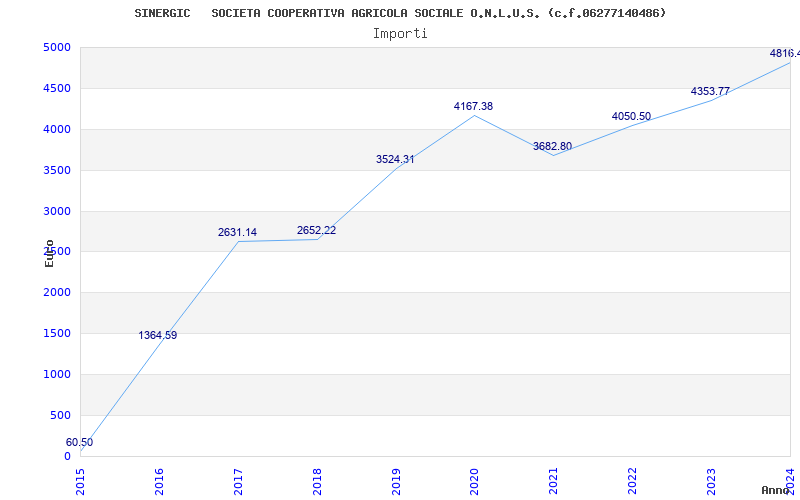
Task: Click y-axis value 5000
Action: point(57,47)
